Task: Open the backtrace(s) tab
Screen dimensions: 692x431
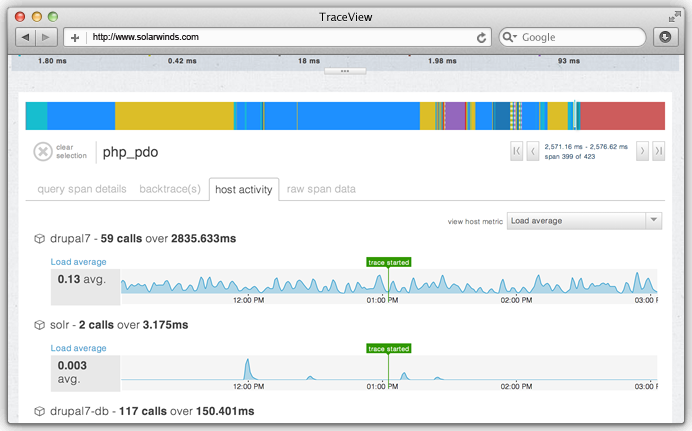Action: pyautogui.click(x=170, y=189)
